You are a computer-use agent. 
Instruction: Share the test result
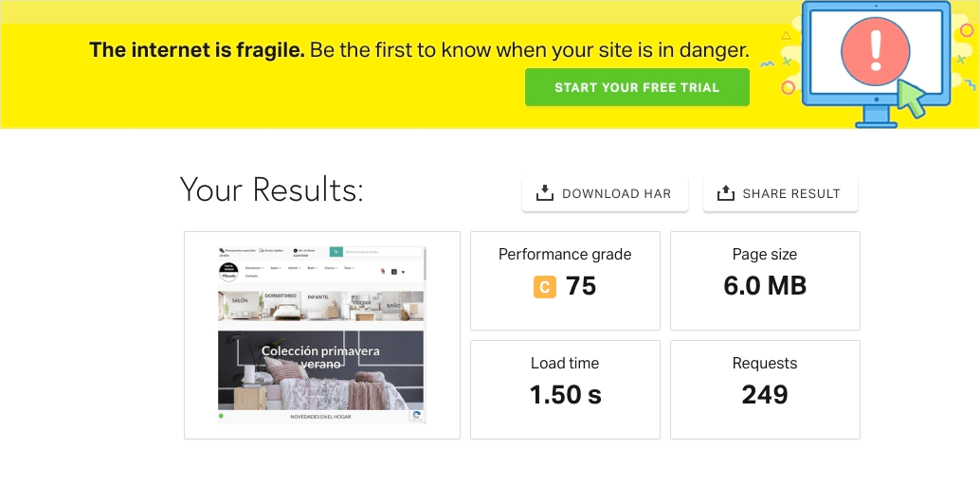pos(781,193)
